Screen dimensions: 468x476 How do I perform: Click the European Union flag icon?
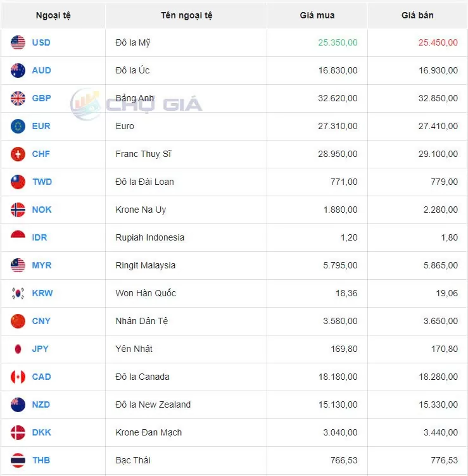click(18, 127)
